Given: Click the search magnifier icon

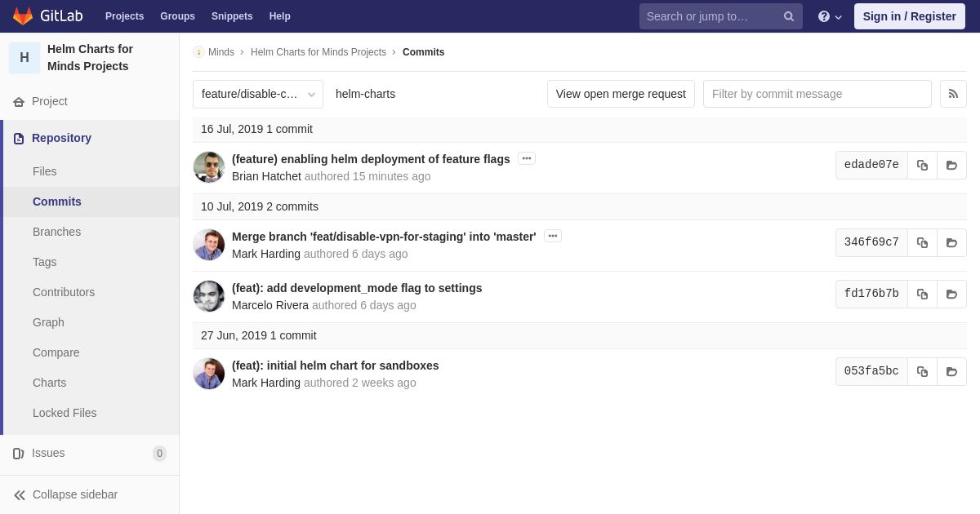Looking at the screenshot, I should pos(789,16).
